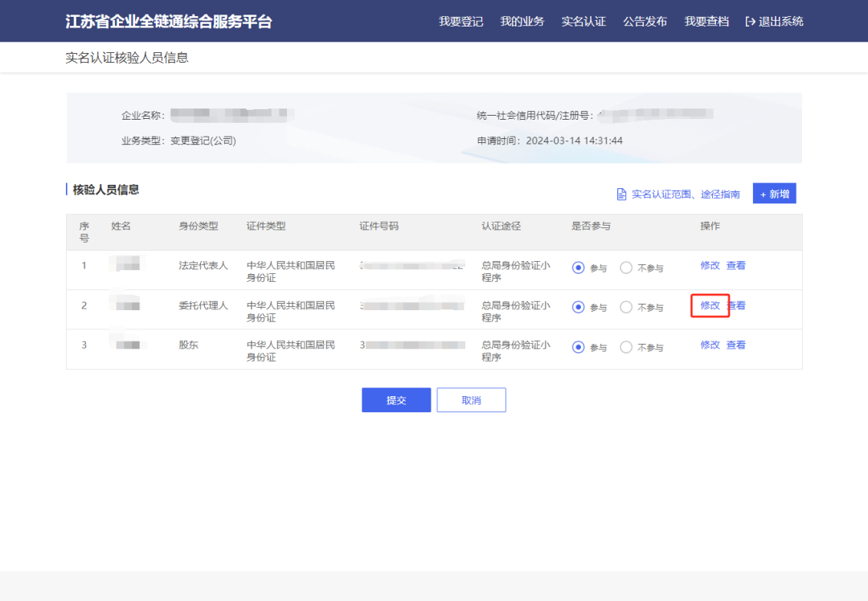The height and width of the screenshot is (601, 868).
Task: Click the plus icon on the 新增 button
Action: point(764,193)
